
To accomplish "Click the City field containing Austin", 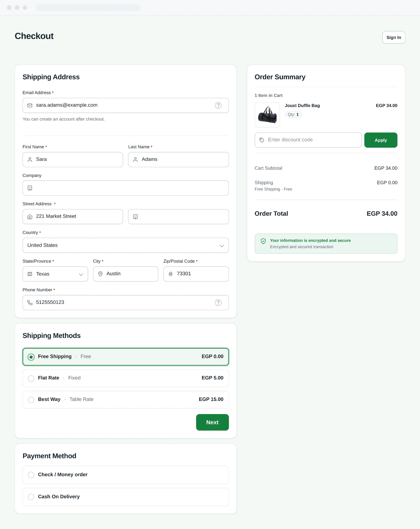I will pyautogui.click(x=126, y=274).
